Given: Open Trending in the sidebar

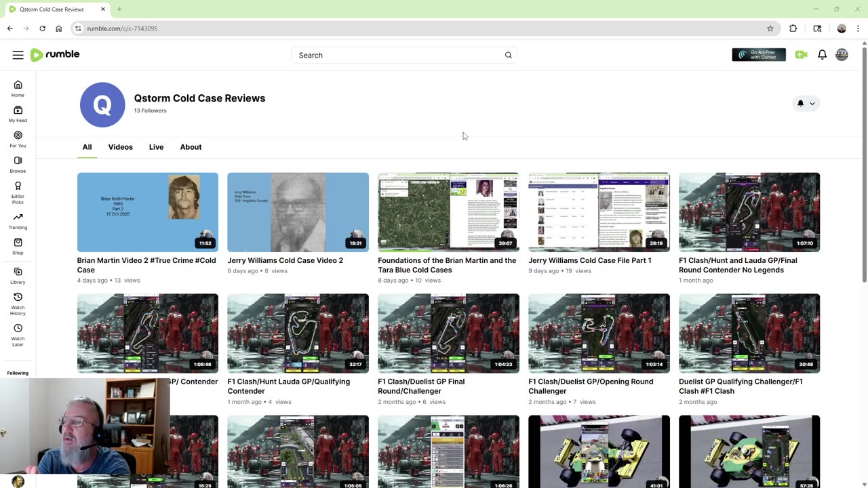Looking at the screenshot, I should 18,222.
